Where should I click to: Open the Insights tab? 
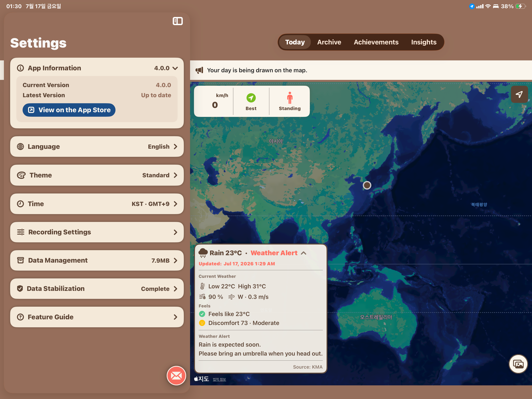424,42
